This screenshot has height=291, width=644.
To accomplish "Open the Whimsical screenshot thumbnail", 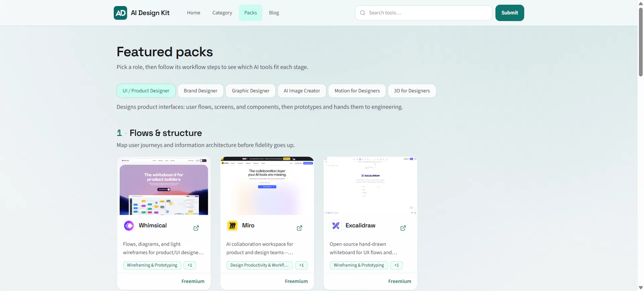I will coord(164,186).
